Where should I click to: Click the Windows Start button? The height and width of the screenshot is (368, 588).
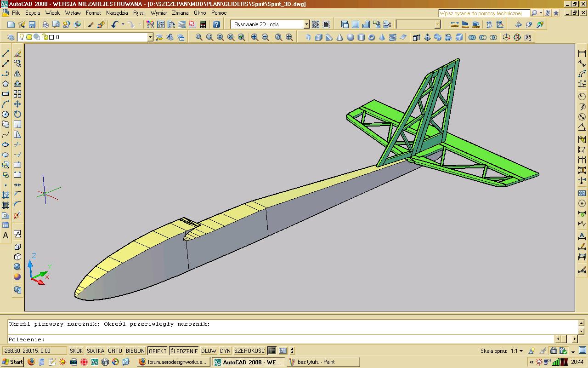pos(12,362)
